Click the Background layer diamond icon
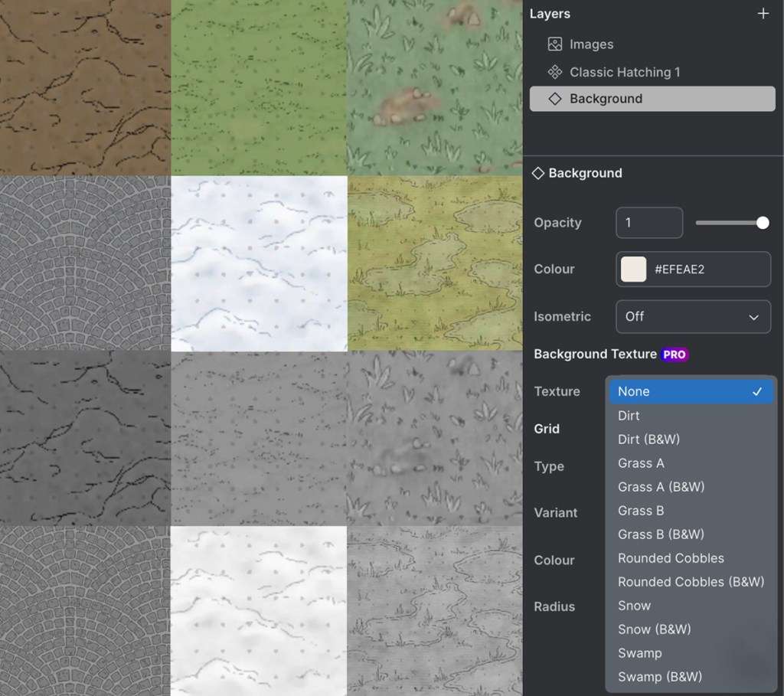784x696 pixels. pos(555,99)
